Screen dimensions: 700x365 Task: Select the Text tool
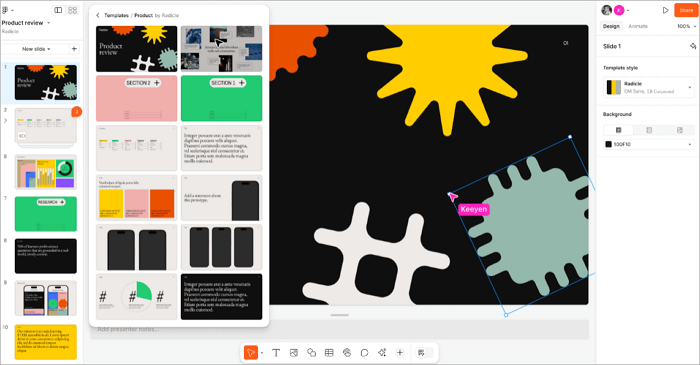pos(276,353)
